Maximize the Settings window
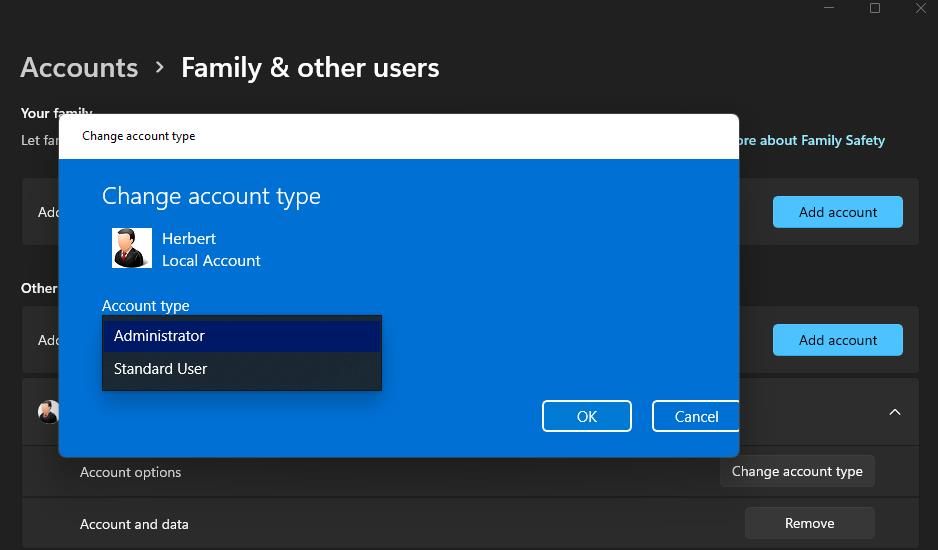938x550 pixels. click(x=874, y=8)
